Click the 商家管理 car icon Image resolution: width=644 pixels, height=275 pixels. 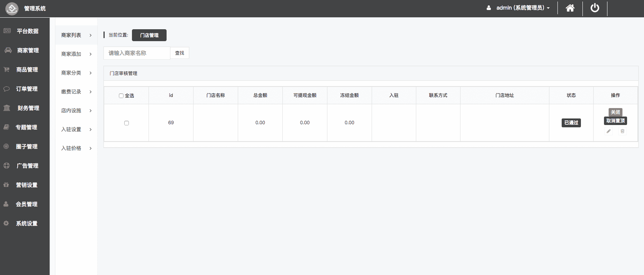pyautogui.click(x=8, y=50)
